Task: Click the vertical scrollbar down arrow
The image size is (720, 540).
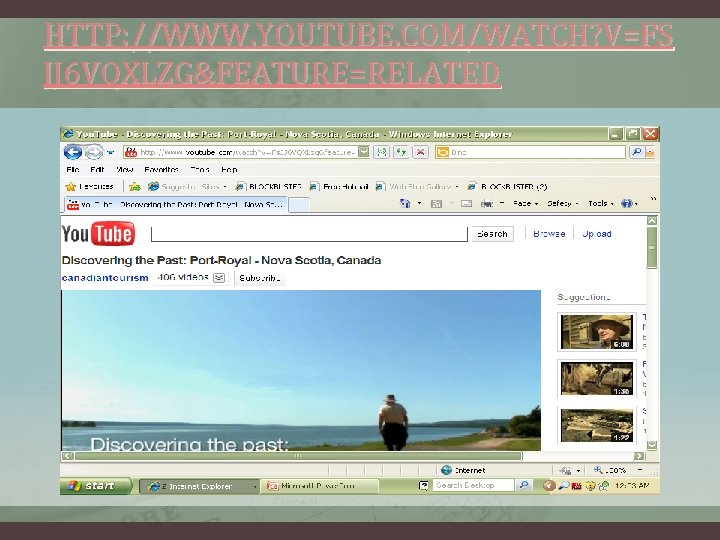Action: [652, 445]
